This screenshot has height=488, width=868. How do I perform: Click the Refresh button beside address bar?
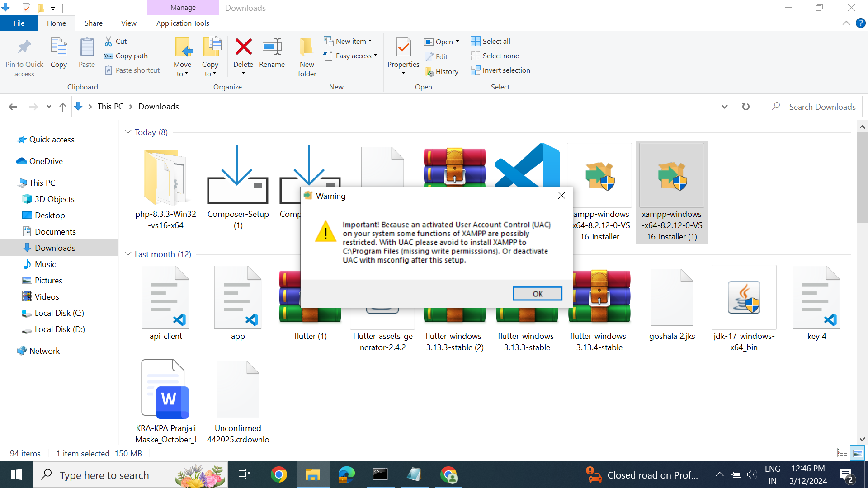click(745, 107)
